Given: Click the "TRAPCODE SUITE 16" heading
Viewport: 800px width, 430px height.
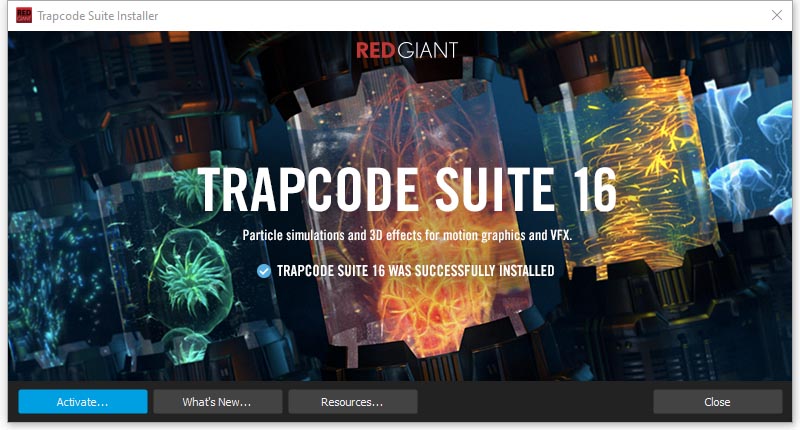Looking at the screenshot, I should [407, 189].
